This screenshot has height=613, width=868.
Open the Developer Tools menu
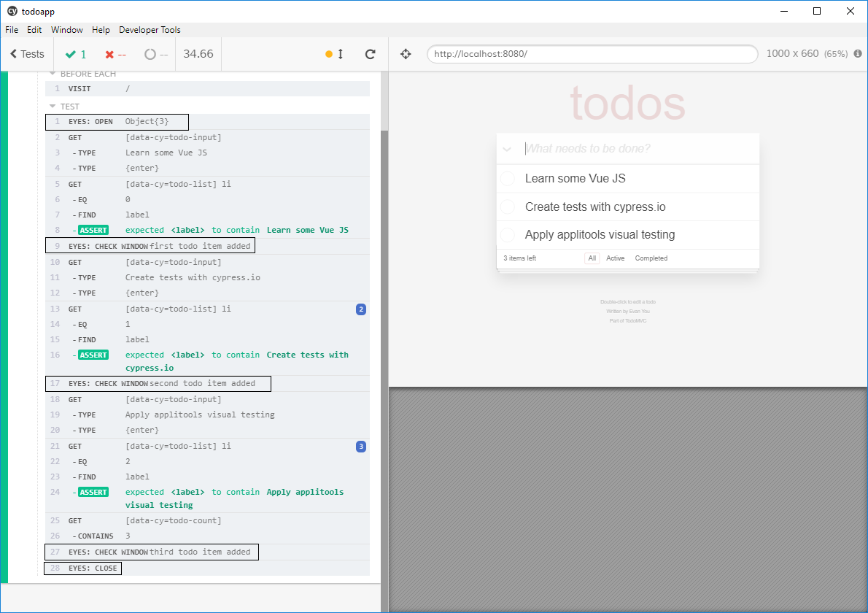tap(150, 30)
